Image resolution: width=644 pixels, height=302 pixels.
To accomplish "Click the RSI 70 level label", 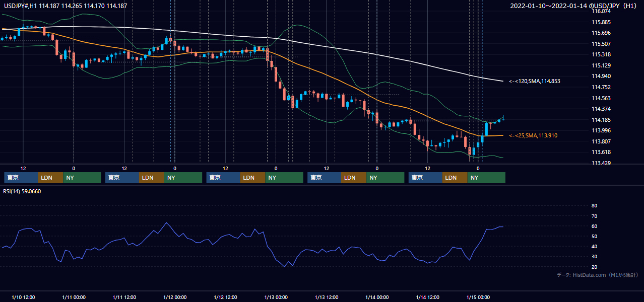I will tap(594, 216).
